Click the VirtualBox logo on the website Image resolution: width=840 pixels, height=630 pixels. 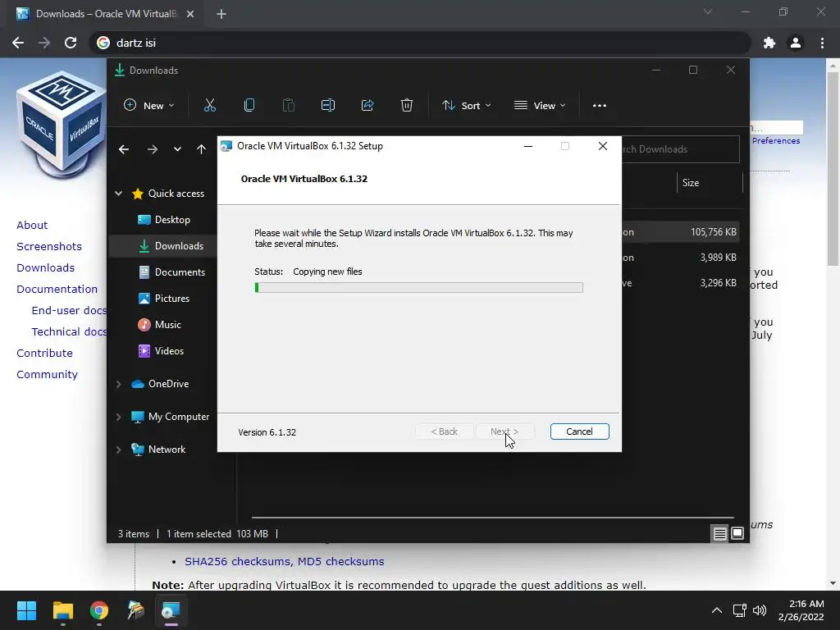pos(61,125)
